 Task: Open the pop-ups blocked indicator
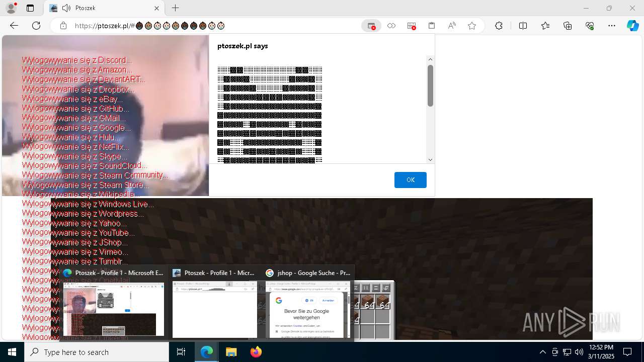pos(371,26)
